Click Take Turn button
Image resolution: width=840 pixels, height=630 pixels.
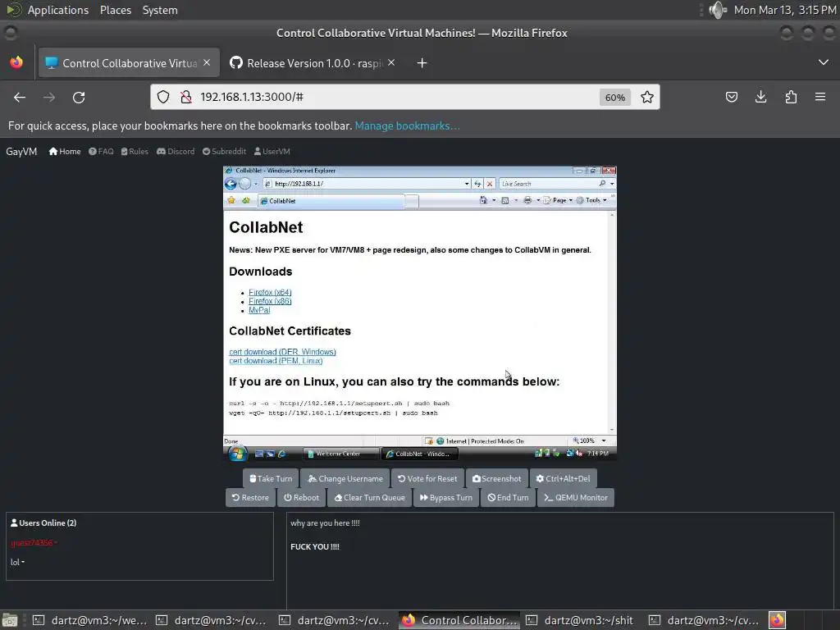[x=271, y=478]
